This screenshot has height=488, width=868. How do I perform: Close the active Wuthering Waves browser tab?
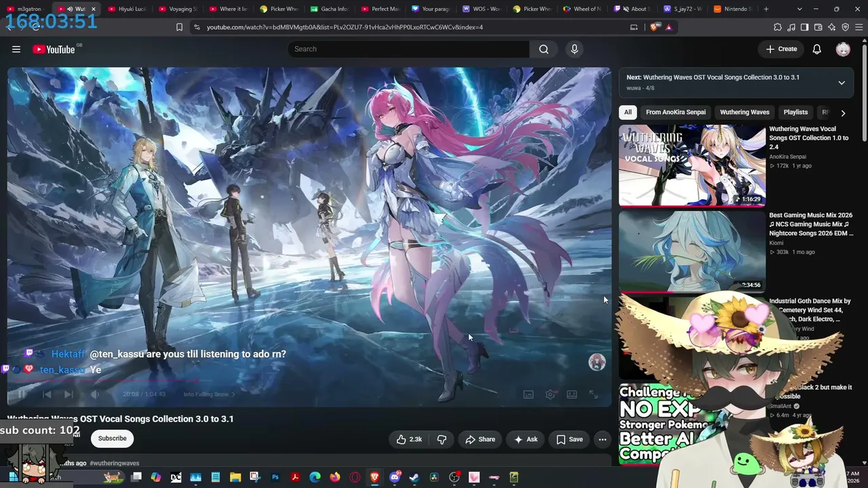pyautogui.click(x=93, y=9)
